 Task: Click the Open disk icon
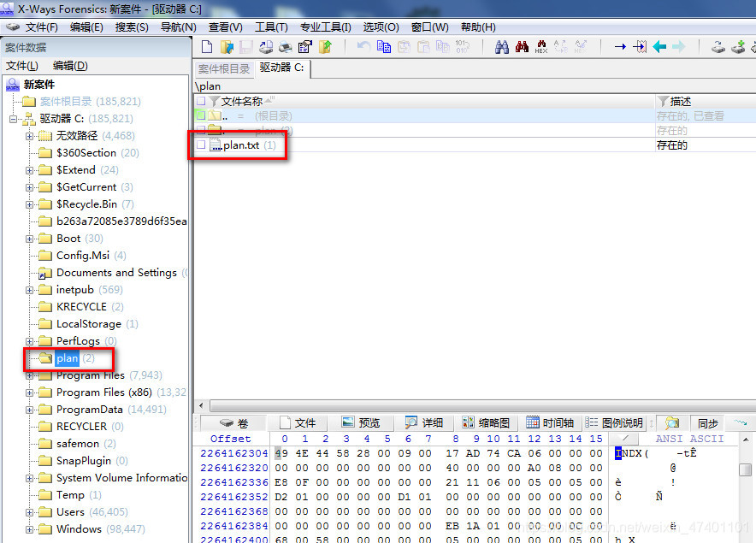tap(266, 47)
